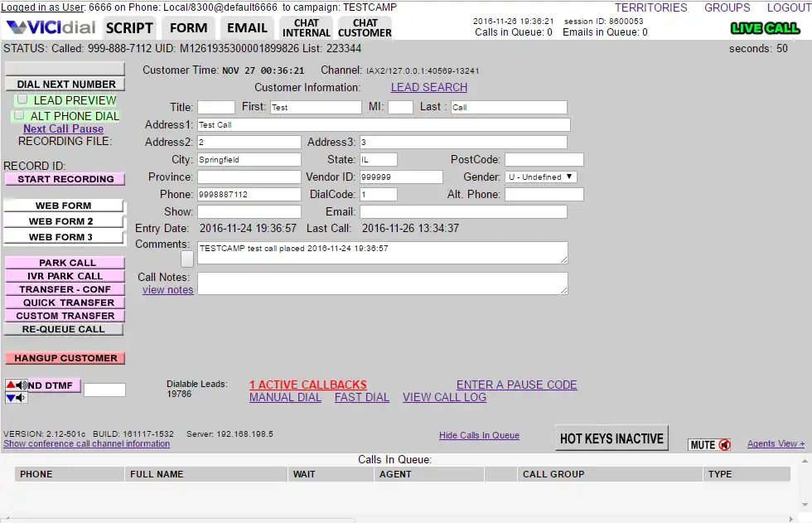The width and height of the screenshot is (812, 523).
Task: Click ENTER A PAUSE CODE link
Action: (x=516, y=385)
